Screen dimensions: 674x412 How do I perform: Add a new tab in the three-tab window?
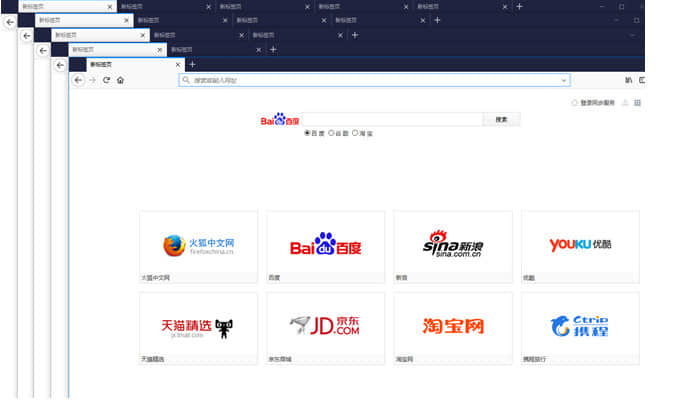(x=355, y=35)
